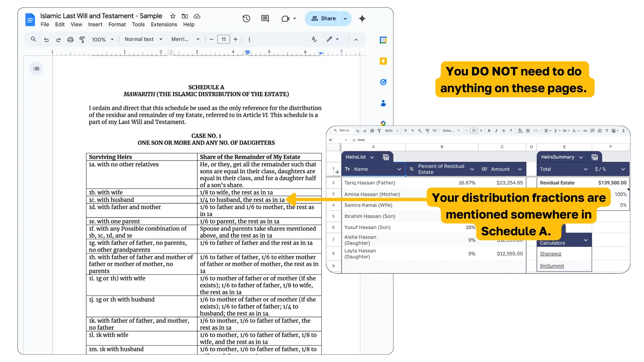
Task: Click the Docs font size field
Action: click(223, 39)
